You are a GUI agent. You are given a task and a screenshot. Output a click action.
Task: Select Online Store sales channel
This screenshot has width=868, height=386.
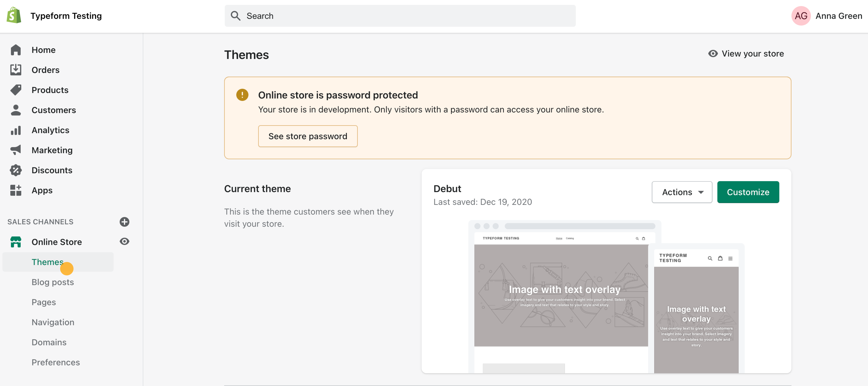point(57,242)
